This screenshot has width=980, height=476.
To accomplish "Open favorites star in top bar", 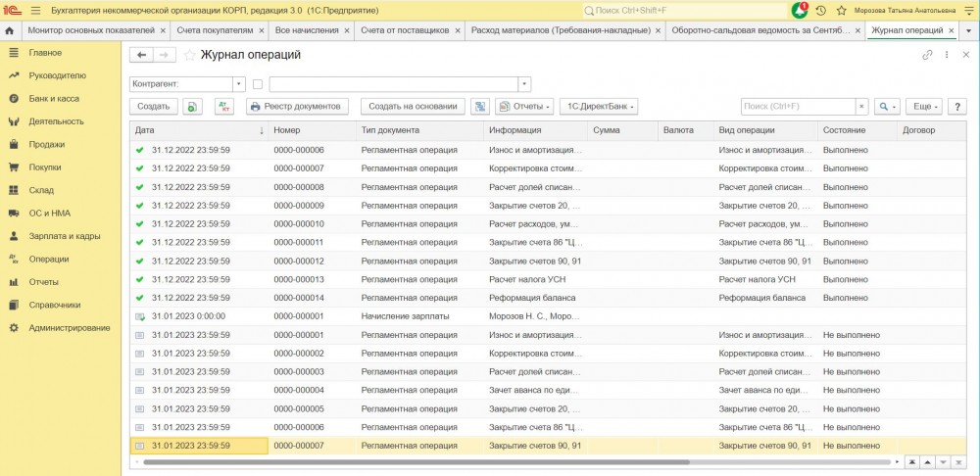I will (x=840, y=10).
